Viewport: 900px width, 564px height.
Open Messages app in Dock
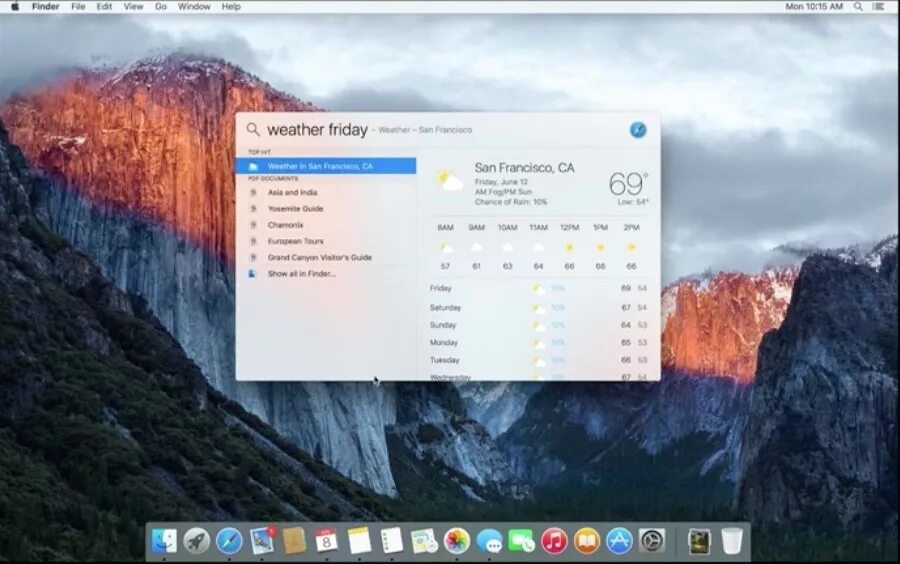[490, 540]
